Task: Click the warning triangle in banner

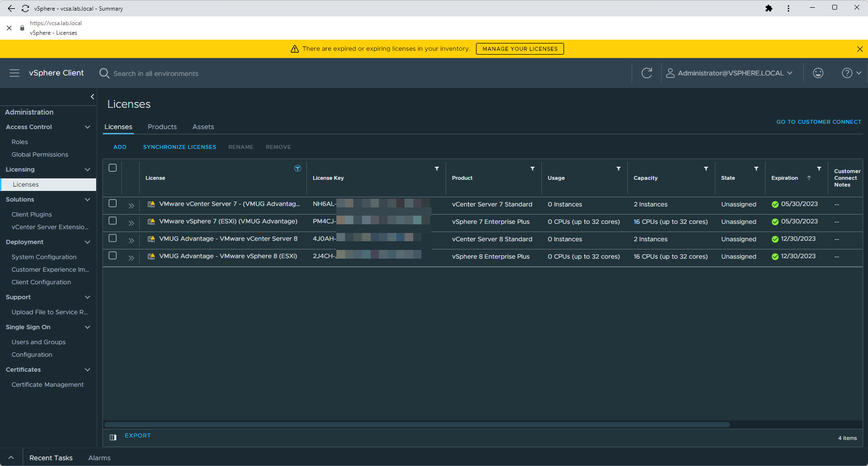Action: pos(294,49)
